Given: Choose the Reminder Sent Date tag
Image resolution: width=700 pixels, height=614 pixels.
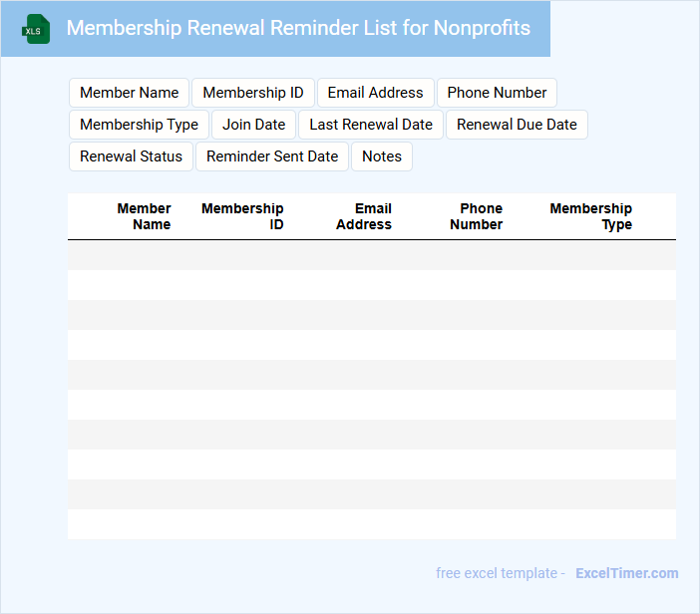Looking at the screenshot, I should click(x=272, y=156).
